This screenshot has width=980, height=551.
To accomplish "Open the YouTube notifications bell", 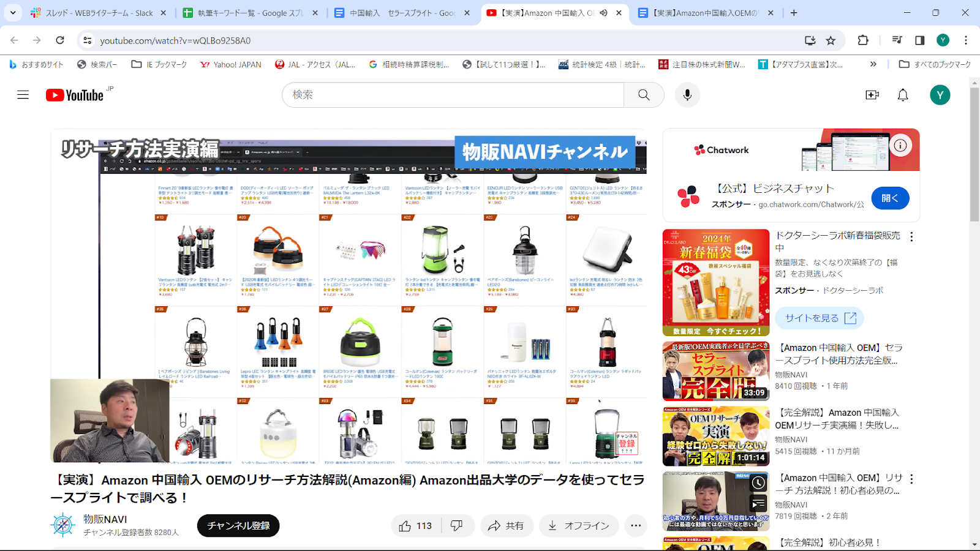I will pos(903,95).
